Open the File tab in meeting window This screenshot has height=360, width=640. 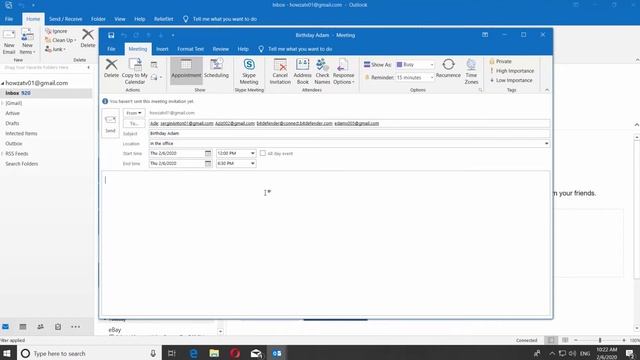tap(111, 49)
